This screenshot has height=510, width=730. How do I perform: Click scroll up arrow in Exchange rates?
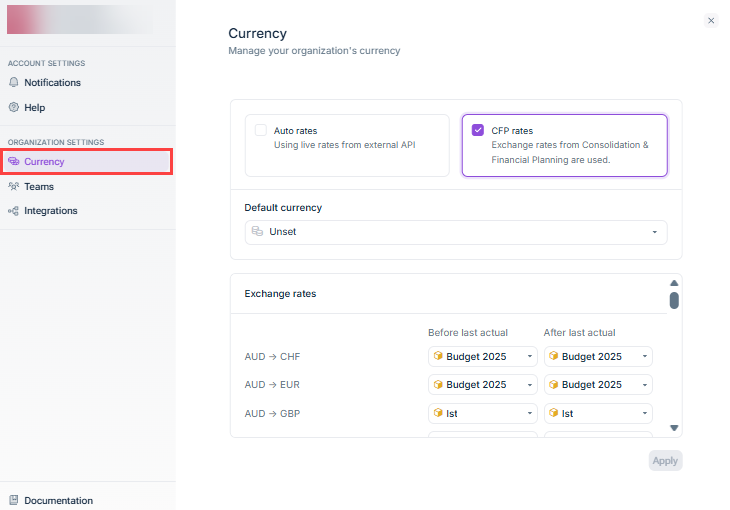pyautogui.click(x=674, y=283)
